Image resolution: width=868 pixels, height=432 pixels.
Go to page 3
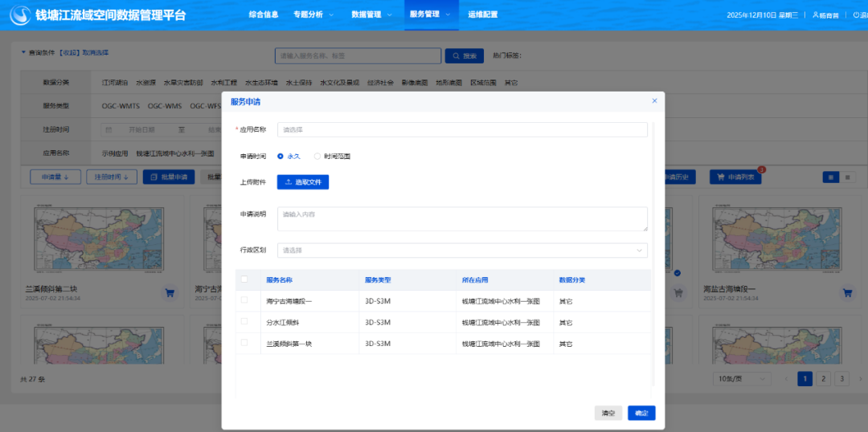[x=842, y=379]
